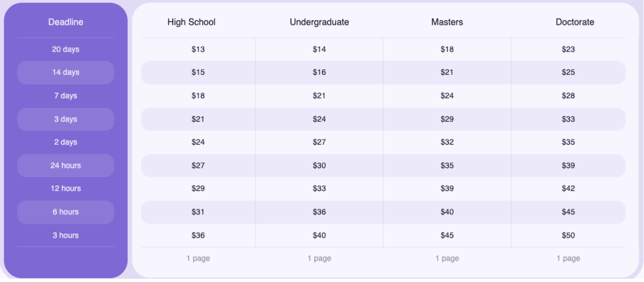Click the 7 days deadline label
Viewport: 644px width, 282px height.
(66, 96)
